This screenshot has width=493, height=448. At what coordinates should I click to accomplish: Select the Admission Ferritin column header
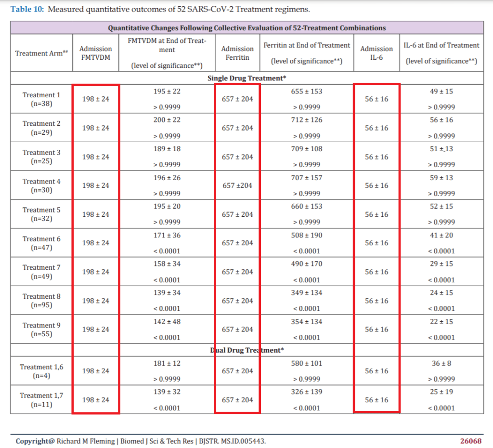(x=237, y=53)
